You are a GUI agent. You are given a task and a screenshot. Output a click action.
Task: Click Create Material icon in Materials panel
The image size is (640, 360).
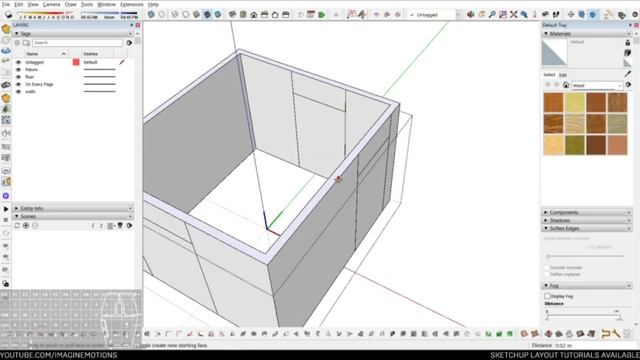click(628, 52)
